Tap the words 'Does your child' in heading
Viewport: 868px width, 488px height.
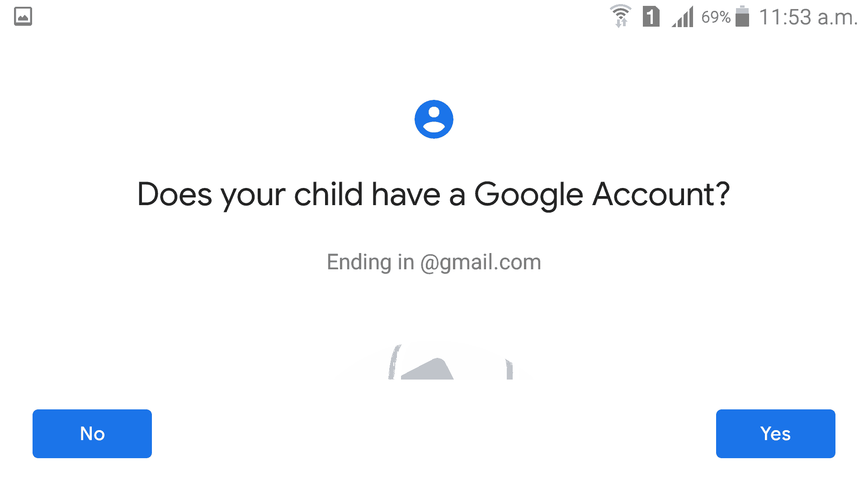(x=250, y=195)
